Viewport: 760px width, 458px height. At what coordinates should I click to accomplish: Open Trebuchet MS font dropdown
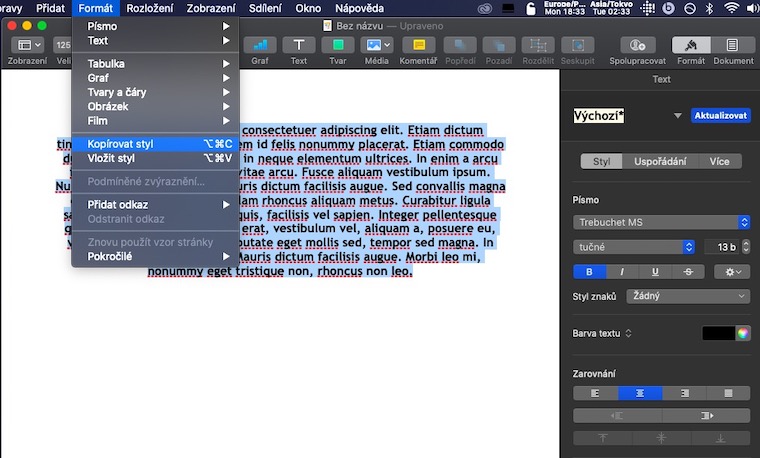point(662,222)
